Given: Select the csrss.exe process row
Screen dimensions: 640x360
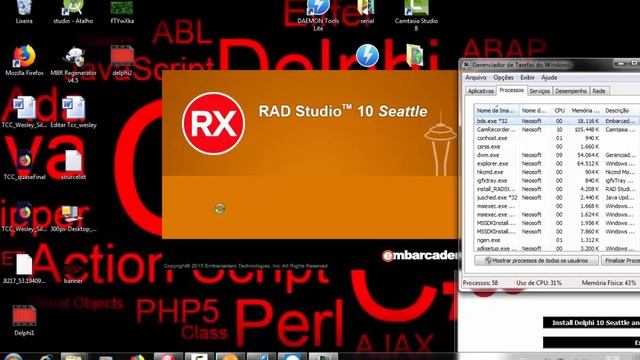Looking at the screenshot, I should 557,147.
